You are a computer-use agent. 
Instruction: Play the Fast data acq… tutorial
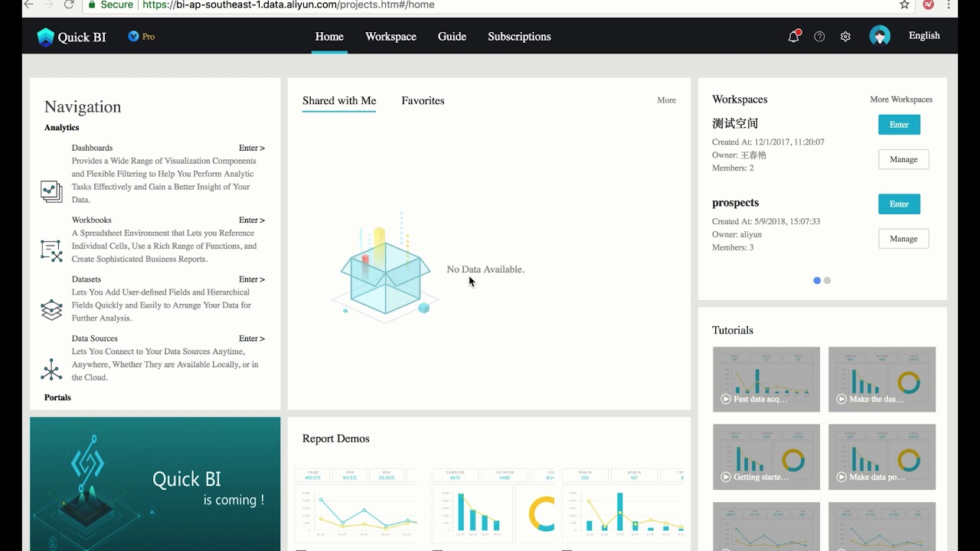(x=766, y=380)
